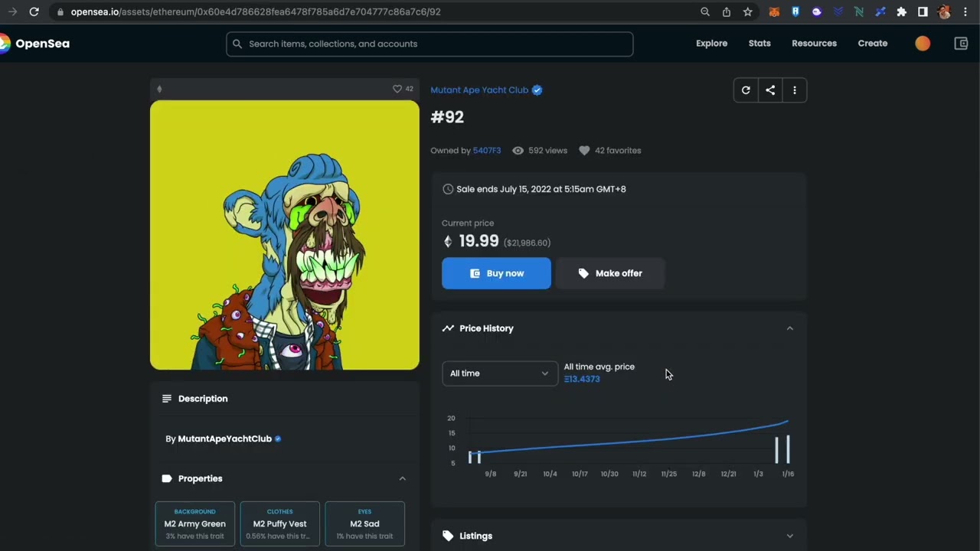Open Mutant Ape Yacht Club collection link
980x551 pixels.
point(479,90)
